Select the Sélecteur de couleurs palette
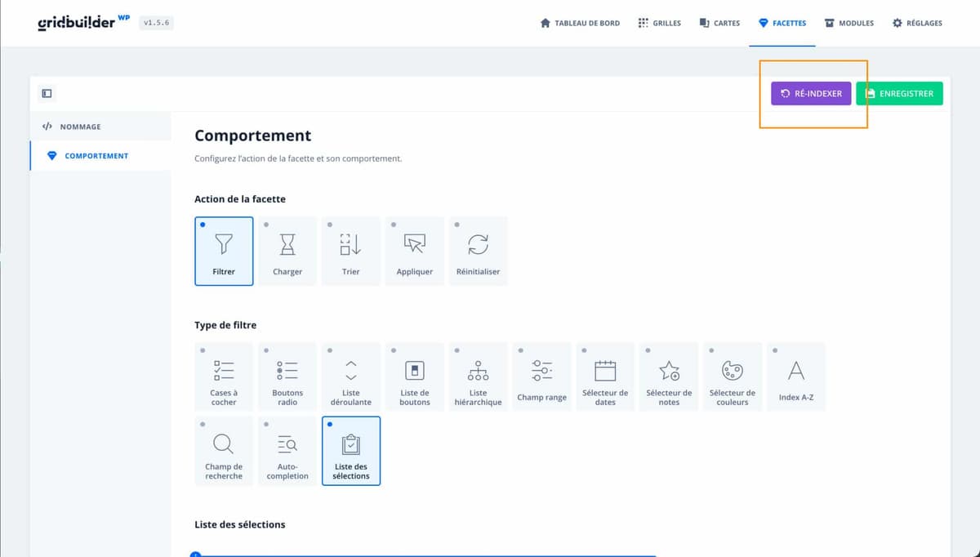This screenshot has height=557, width=980. point(733,377)
